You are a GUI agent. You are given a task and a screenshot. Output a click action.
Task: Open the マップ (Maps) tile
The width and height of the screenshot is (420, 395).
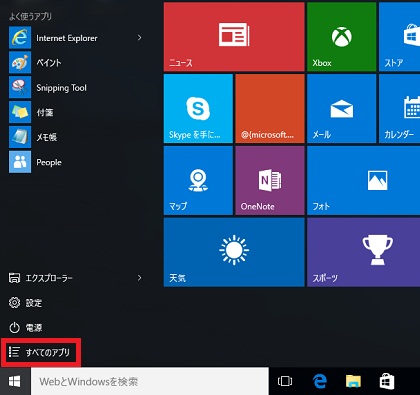click(x=198, y=180)
